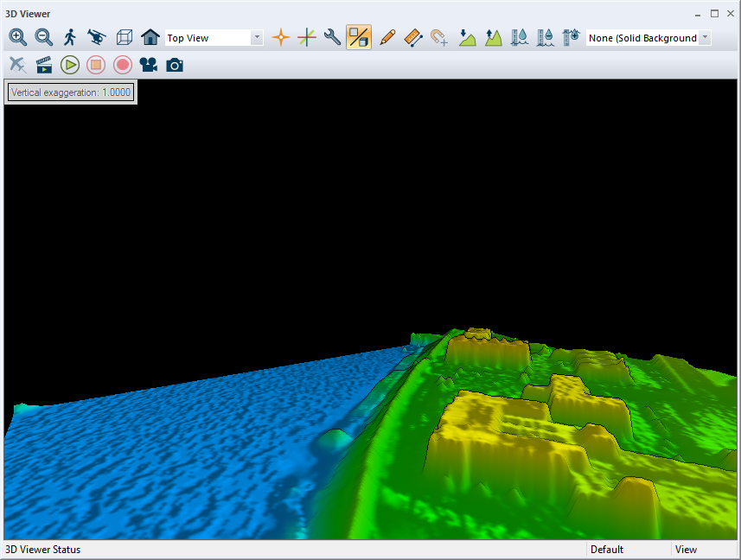Click the orange four-point star icon
Image resolution: width=741 pixels, height=560 pixels.
pos(281,37)
